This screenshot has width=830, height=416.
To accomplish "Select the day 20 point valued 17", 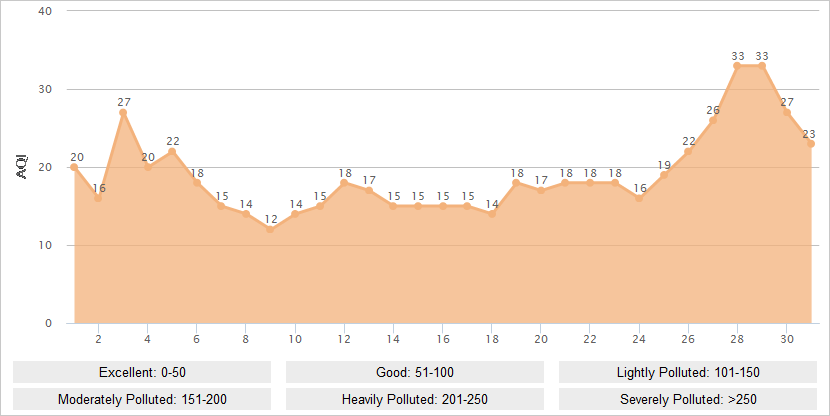I will click(541, 191).
